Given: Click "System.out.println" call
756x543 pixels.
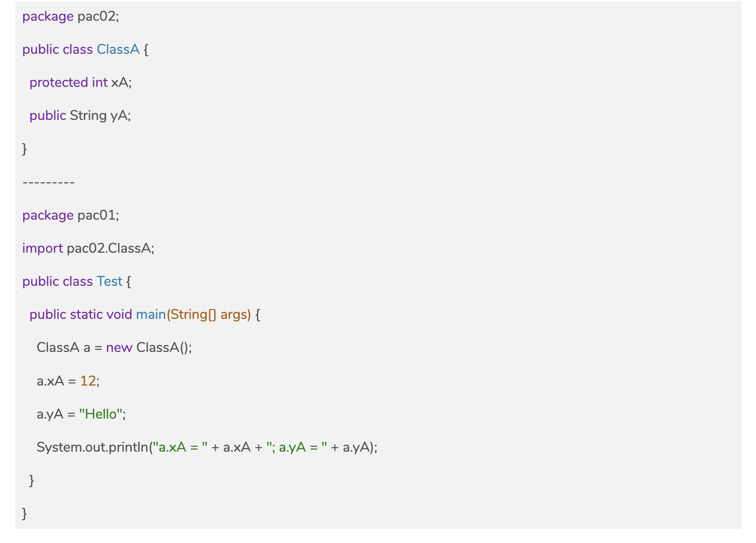Looking at the screenshot, I should pyautogui.click(x=92, y=447).
